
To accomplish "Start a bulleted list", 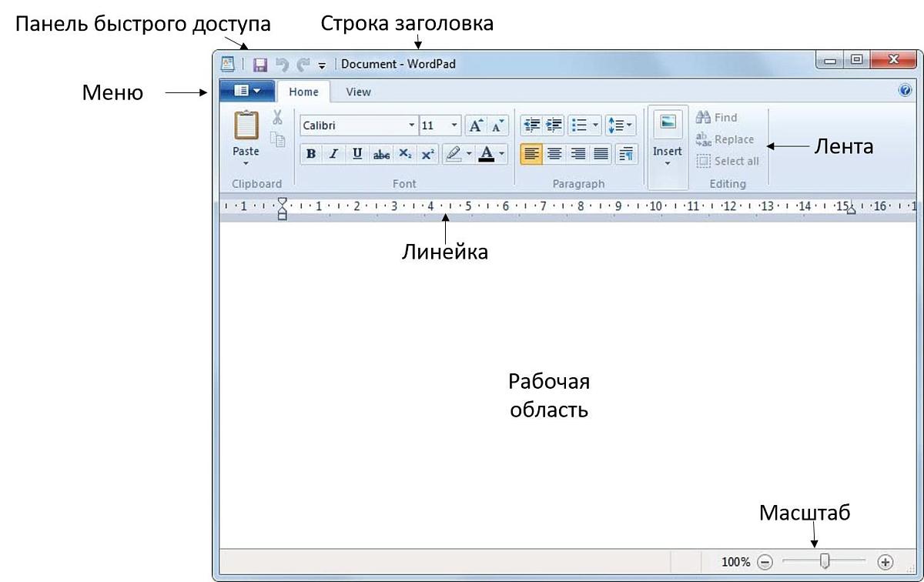I will (x=580, y=125).
